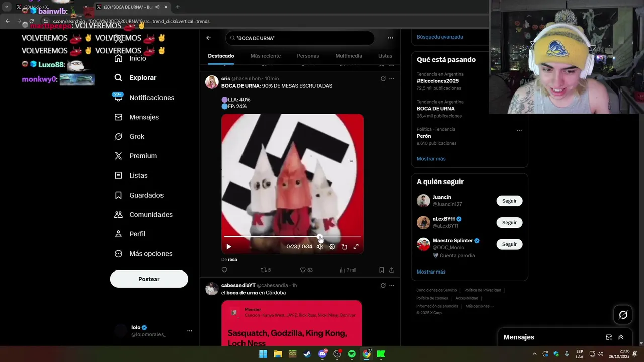Open new browser tab with plus
Viewport: 644px width, 362px height.
[x=178, y=7]
